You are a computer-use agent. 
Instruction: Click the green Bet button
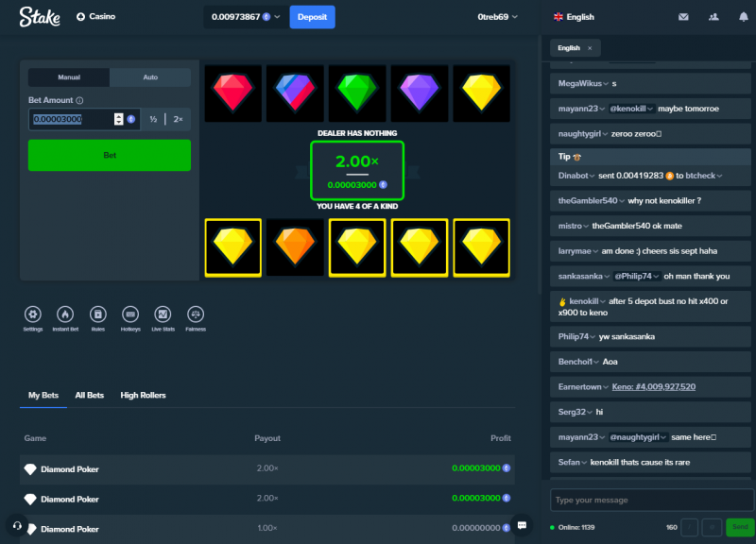click(x=110, y=155)
